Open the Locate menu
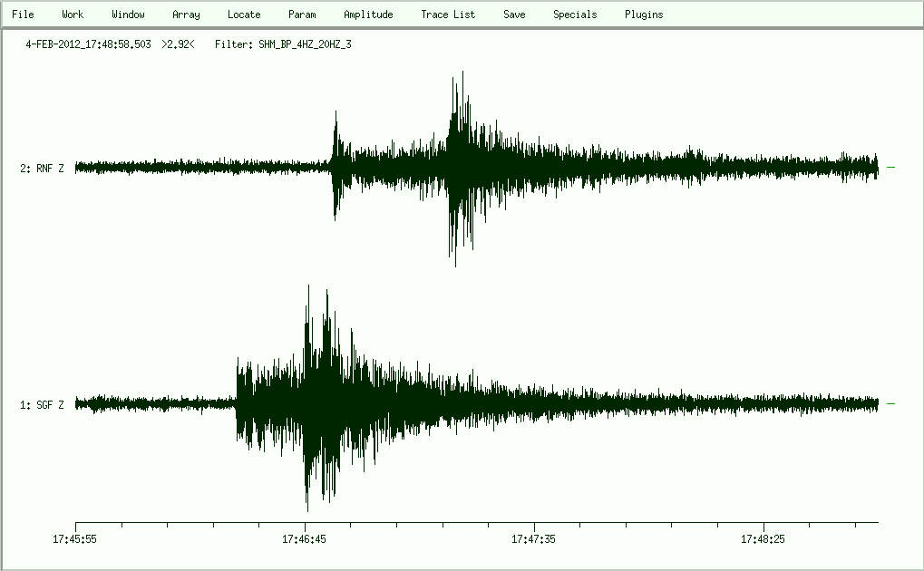 coord(244,15)
